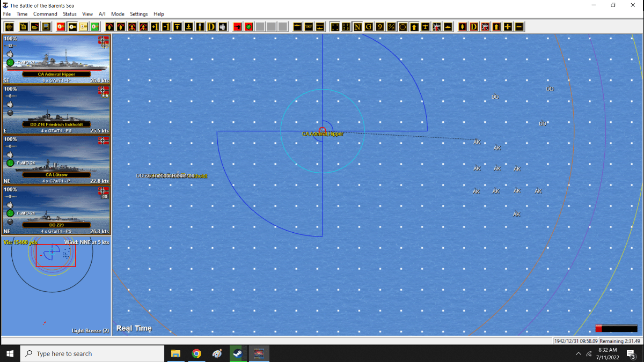Click the green-background key toolbar icon
The width and height of the screenshot is (644, 362).
(94, 27)
